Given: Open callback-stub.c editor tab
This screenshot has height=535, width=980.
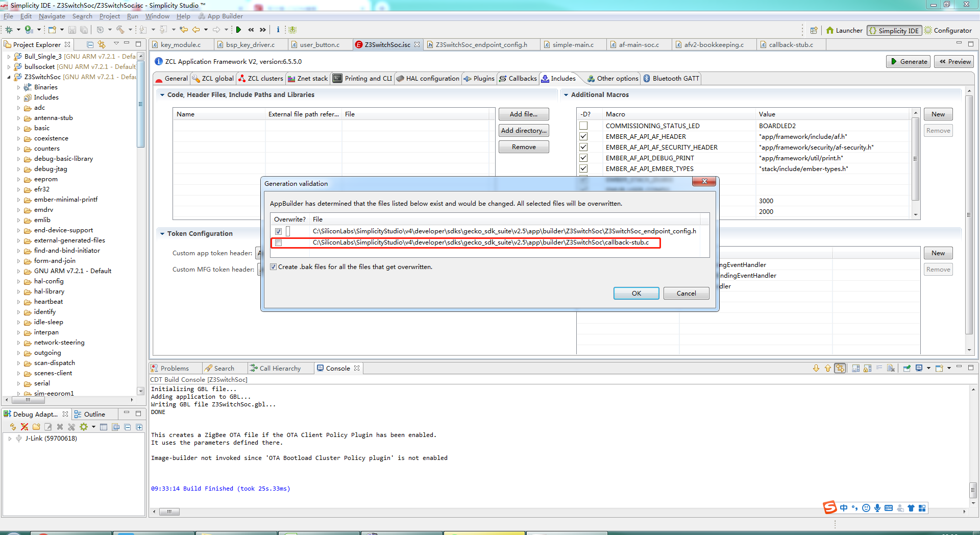Looking at the screenshot, I should [791, 44].
